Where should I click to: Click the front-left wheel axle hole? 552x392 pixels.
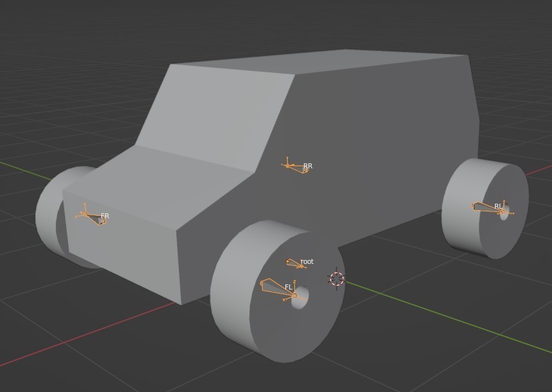click(x=300, y=297)
